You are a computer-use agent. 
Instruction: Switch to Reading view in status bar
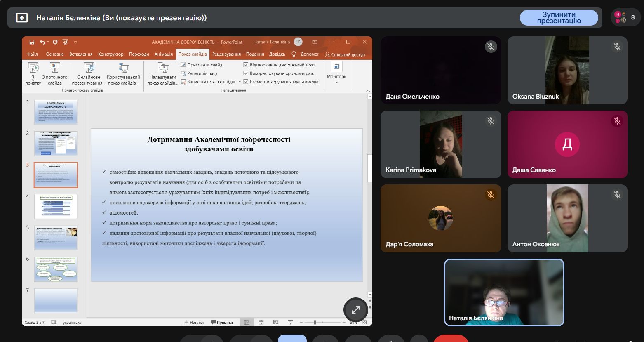[x=276, y=322]
